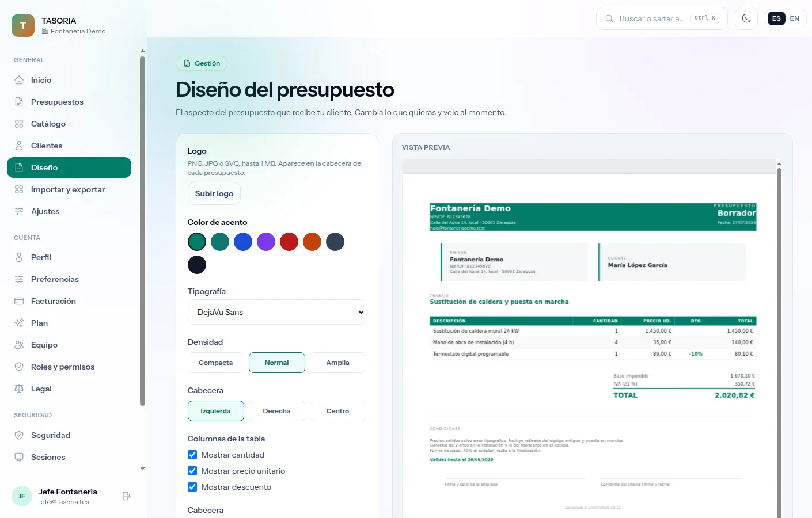Pick the orange accent color
Viewport: 812px width, 518px height.
[312, 242]
